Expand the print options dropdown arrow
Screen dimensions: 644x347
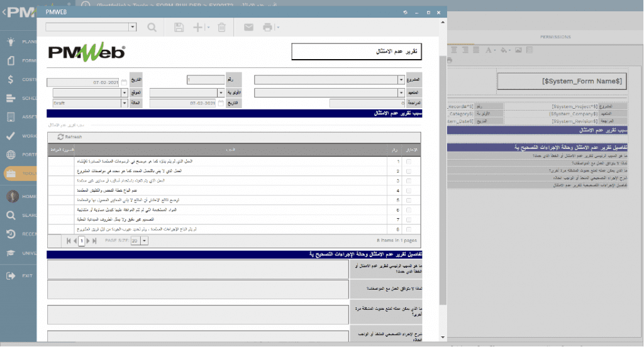[x=278, y=28]
